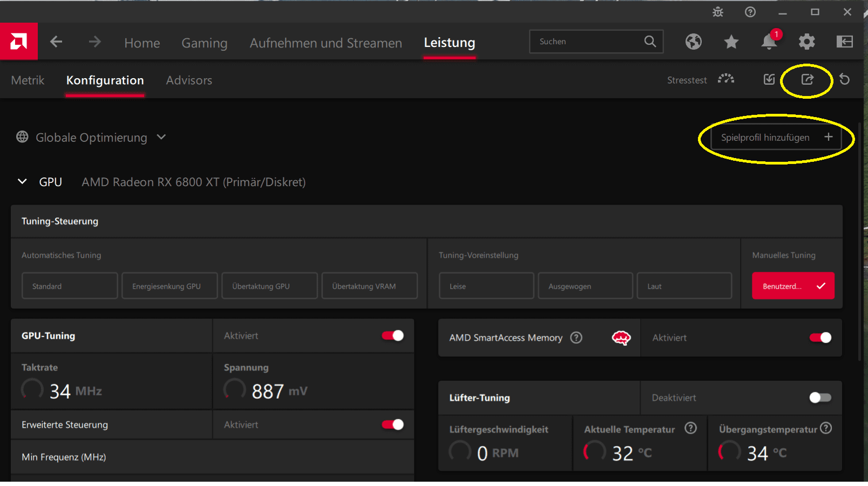Open help for Übergangstemperatur
This screenshot has height=486, width=868.
point(826,428)
